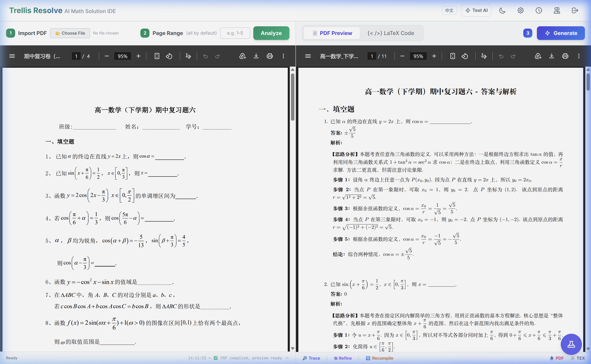Open left PDF viewer sidebar menu
591x364 pixels.
12,56
